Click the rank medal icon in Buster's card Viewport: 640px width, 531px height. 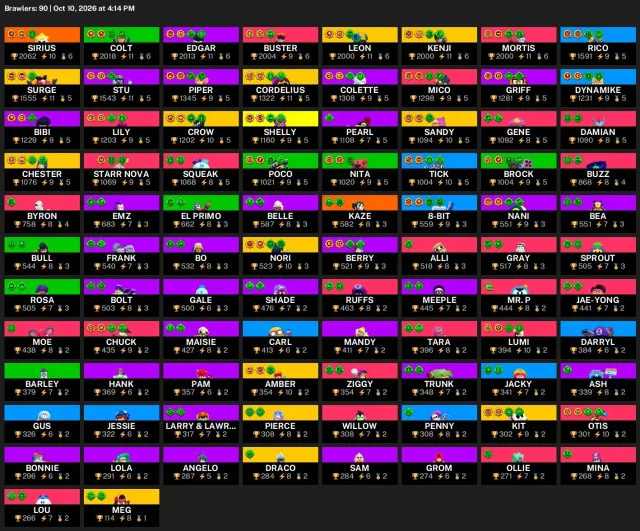(300, 56)
